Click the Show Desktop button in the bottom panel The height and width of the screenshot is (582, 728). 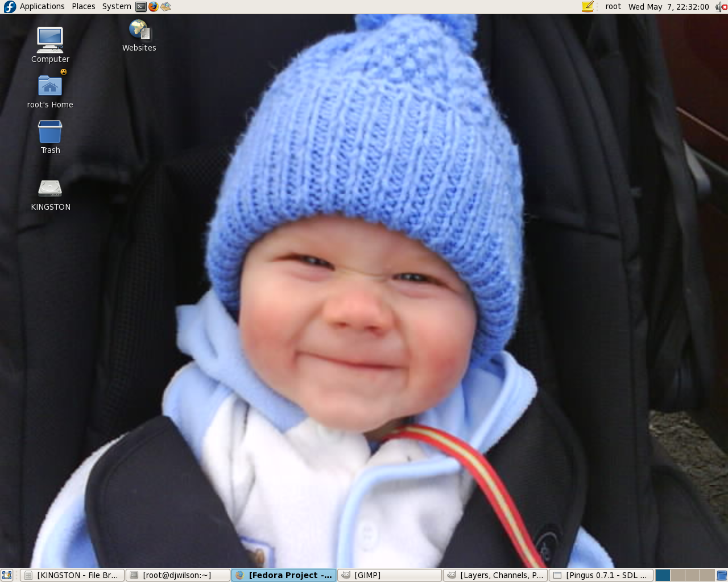7,575
